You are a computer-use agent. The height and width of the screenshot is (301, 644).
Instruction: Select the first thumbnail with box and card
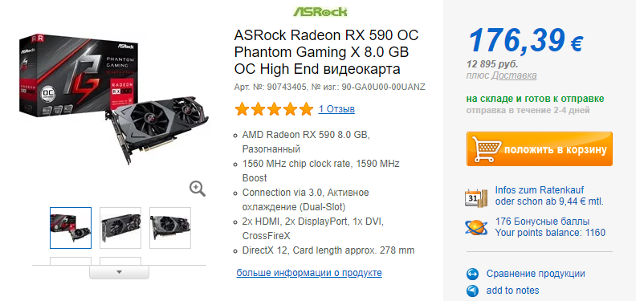click(71, 228)
